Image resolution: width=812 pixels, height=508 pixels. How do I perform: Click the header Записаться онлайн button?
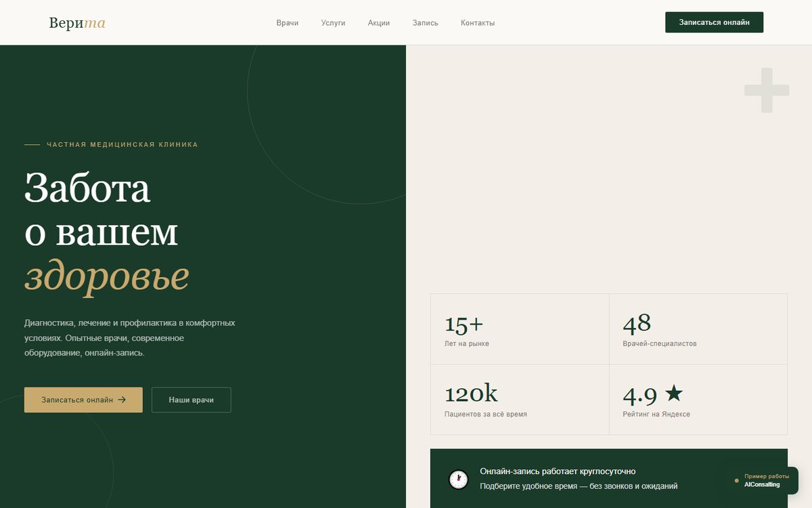click(x=715, y=22)
